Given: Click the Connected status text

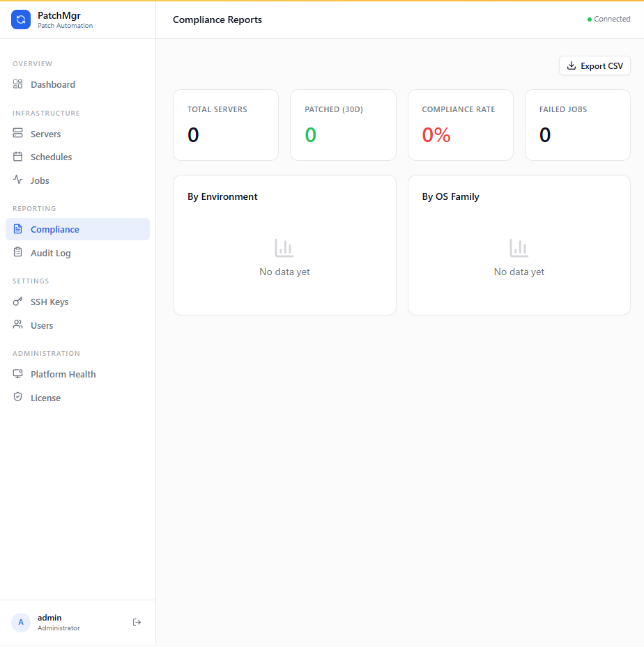Looking at the screenshot, I should 612,19.
